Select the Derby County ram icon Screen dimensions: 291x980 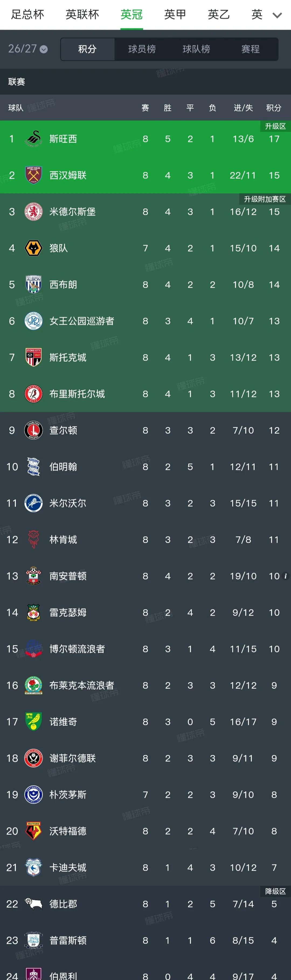coord(33,904)
